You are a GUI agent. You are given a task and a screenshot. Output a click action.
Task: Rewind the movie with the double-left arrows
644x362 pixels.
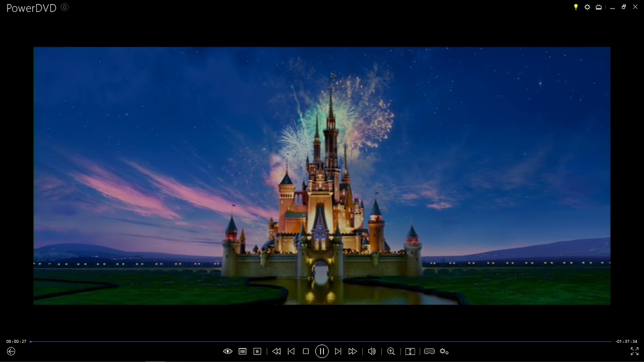276,351
